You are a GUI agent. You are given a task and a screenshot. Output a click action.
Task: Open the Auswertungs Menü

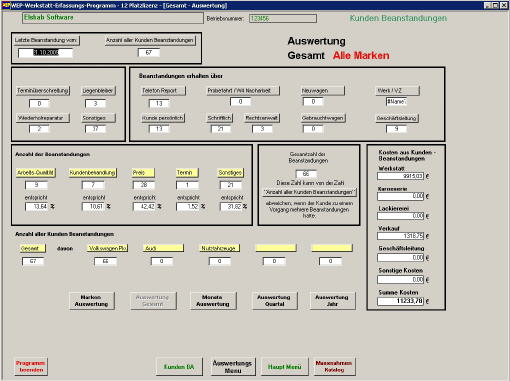click(x=233, y=367)
